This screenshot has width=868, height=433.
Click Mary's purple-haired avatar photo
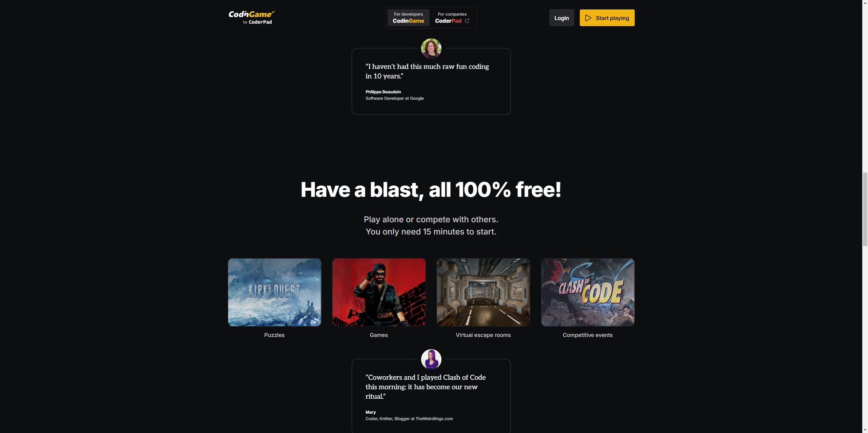(x=431, y=359)
